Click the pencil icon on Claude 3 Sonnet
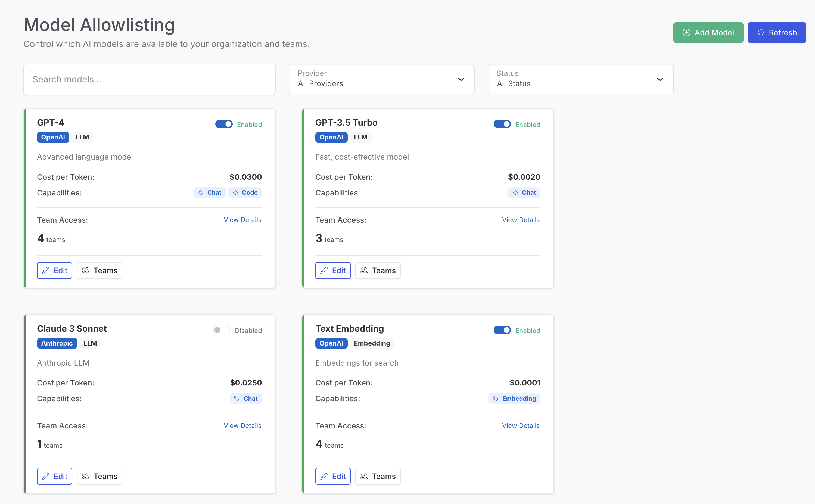The height and width of the screenshot is (504, 815). coord(46,476)
